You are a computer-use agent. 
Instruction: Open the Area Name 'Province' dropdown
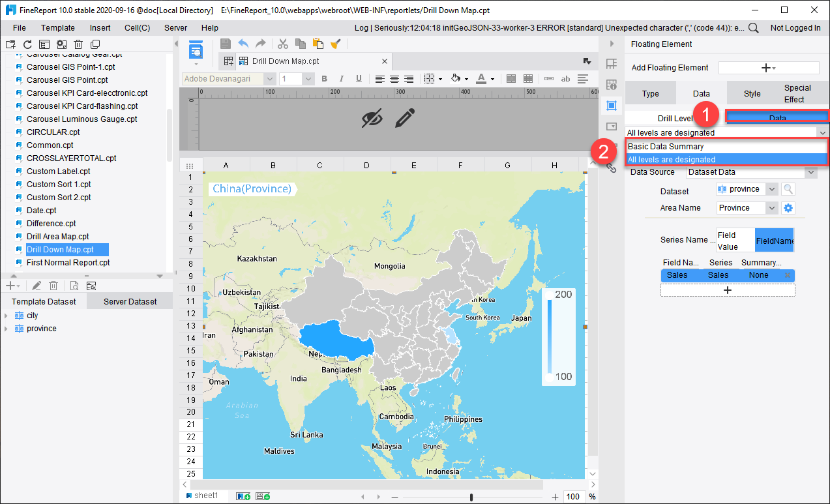tap(746, 207)
